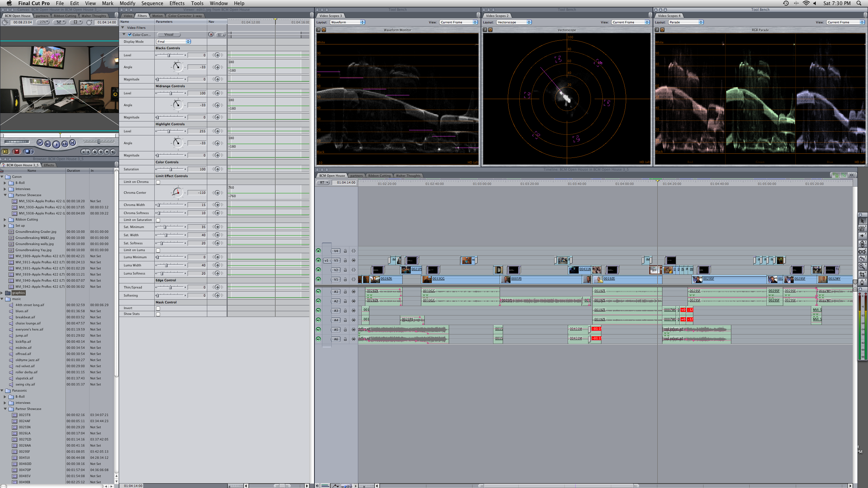Click the red Overwrite edit button

click(x=17, y=152)
